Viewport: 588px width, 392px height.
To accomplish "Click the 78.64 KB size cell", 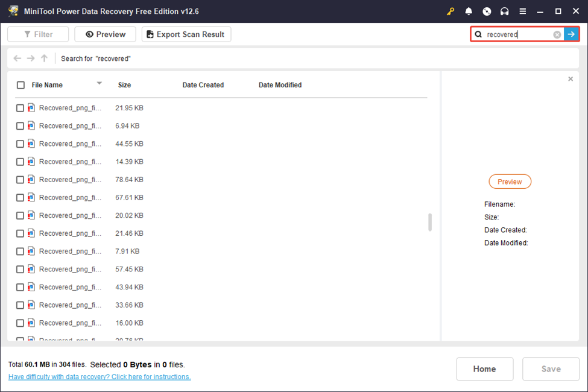I will click(x=130, y=180).
